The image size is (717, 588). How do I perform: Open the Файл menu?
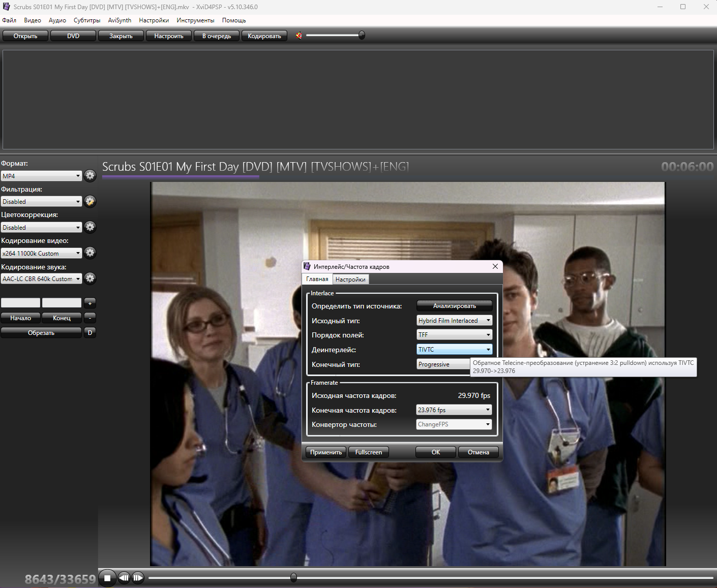tap(9, 20)
